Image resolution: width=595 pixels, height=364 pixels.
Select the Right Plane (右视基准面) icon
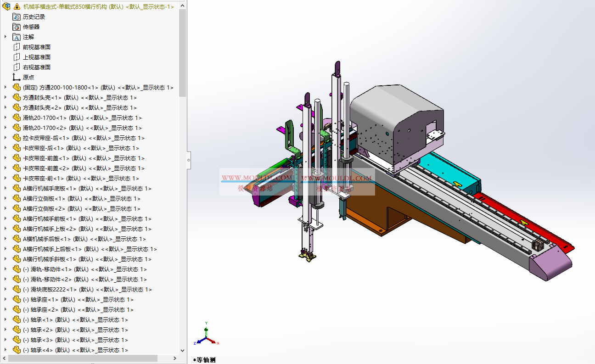(x=17, y=67)
